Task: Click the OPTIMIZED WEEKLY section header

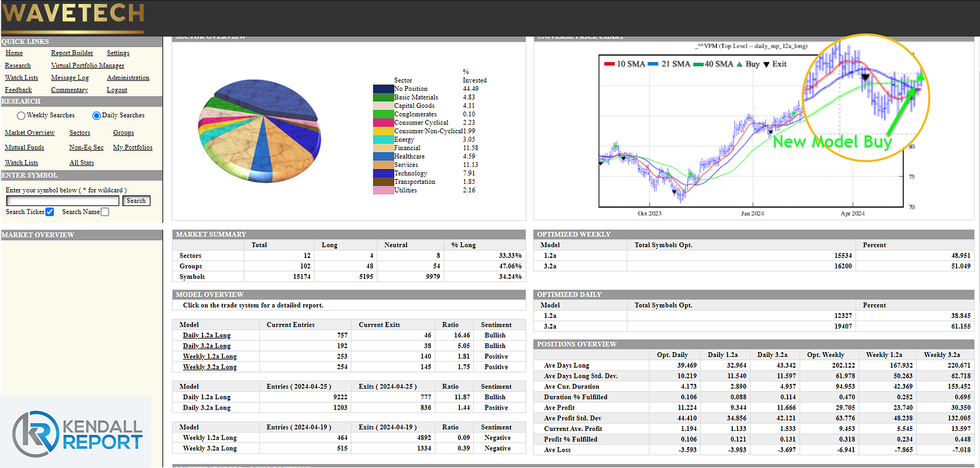Action: (754, 234)
